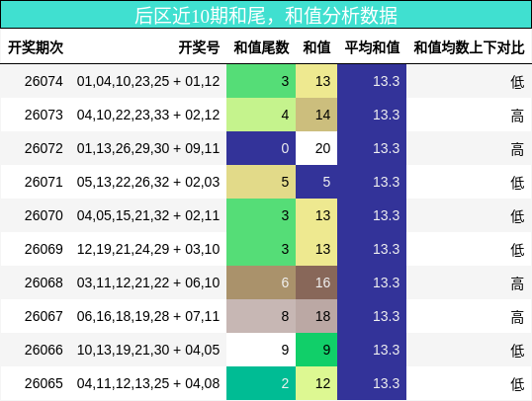Click the title 后区近10期和尾，和值分析数据
The height and width of the screenshot is (401, 532).
click(x=266, y=16)
